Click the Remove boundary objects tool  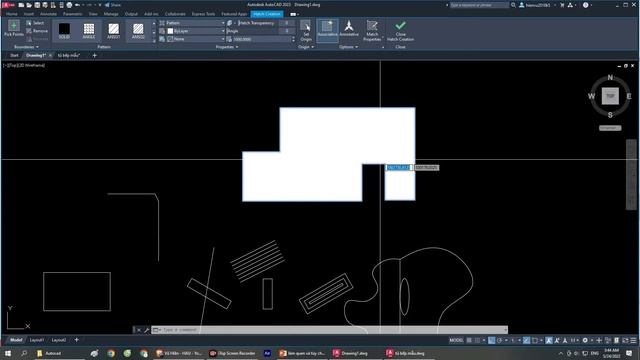click(37, 31)
